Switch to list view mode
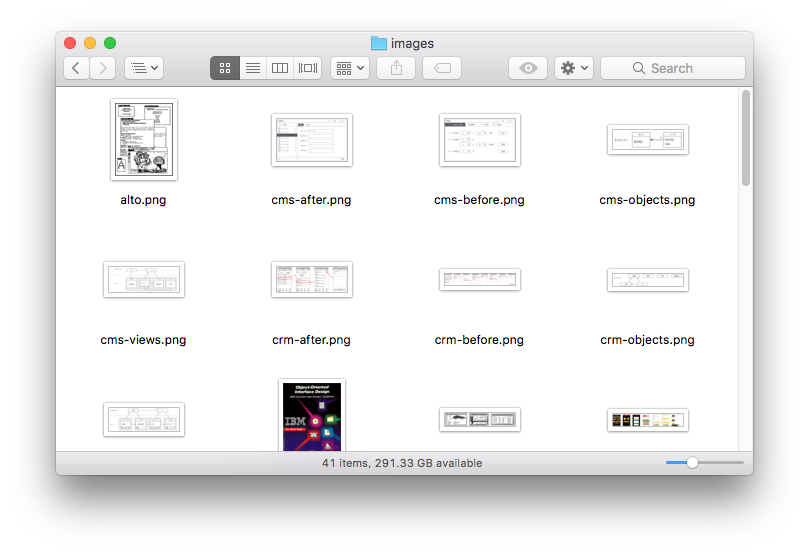The image size is (809, 555). (x=253, y=68)
